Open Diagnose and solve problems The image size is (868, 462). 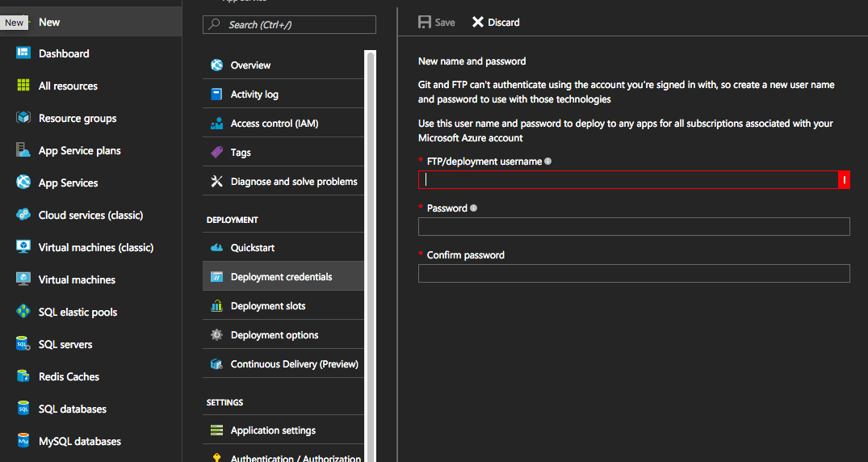tap(283, 181)
